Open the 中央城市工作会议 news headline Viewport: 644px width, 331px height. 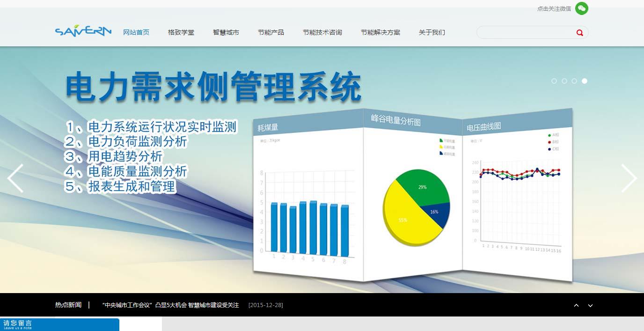(170, 305)
